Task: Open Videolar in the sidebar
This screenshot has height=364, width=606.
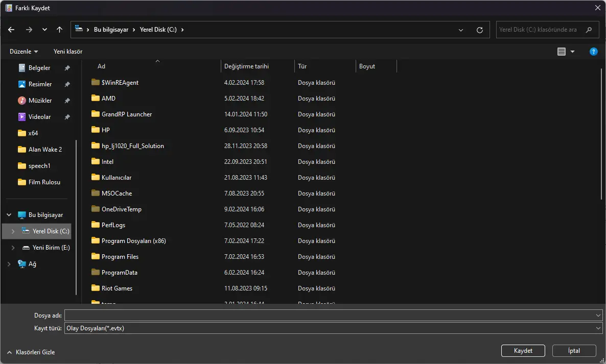Action: pos(39,116)
